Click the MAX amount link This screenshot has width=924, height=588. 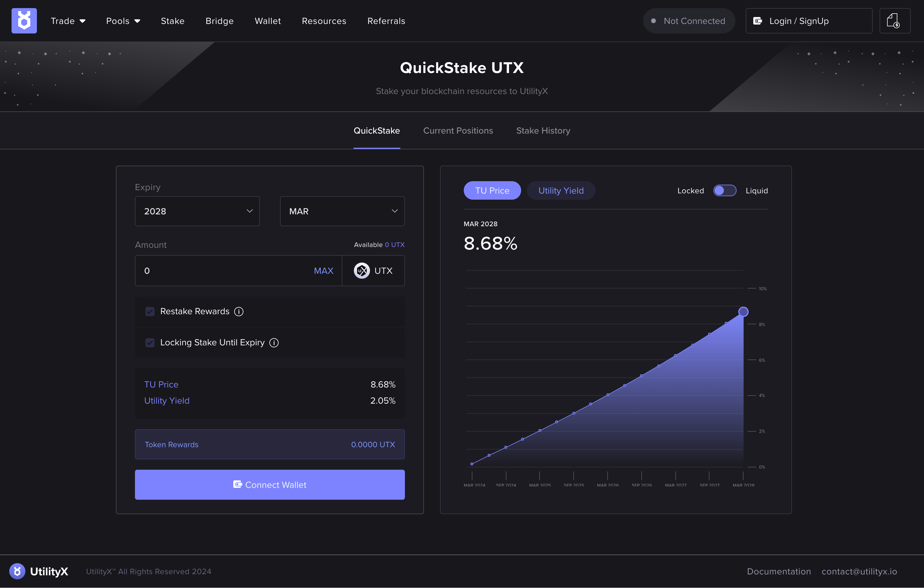click(x=323, y=271)
